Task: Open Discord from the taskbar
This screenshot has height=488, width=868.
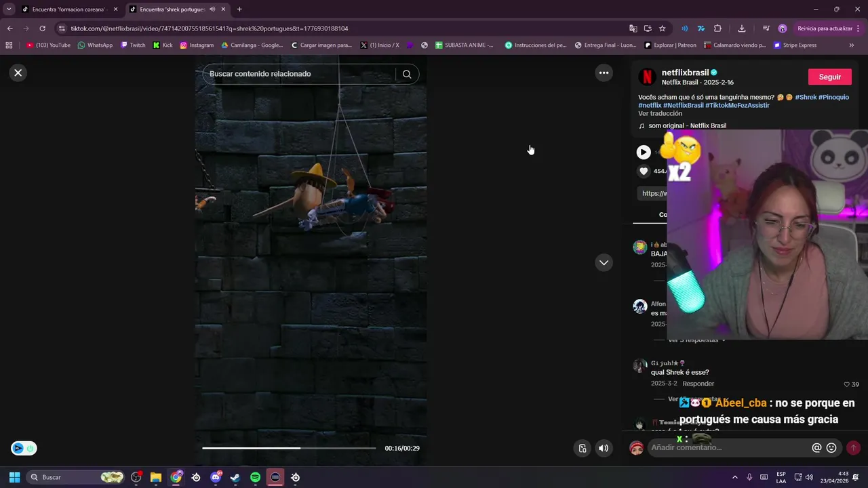Action: [x=216, y=477]
